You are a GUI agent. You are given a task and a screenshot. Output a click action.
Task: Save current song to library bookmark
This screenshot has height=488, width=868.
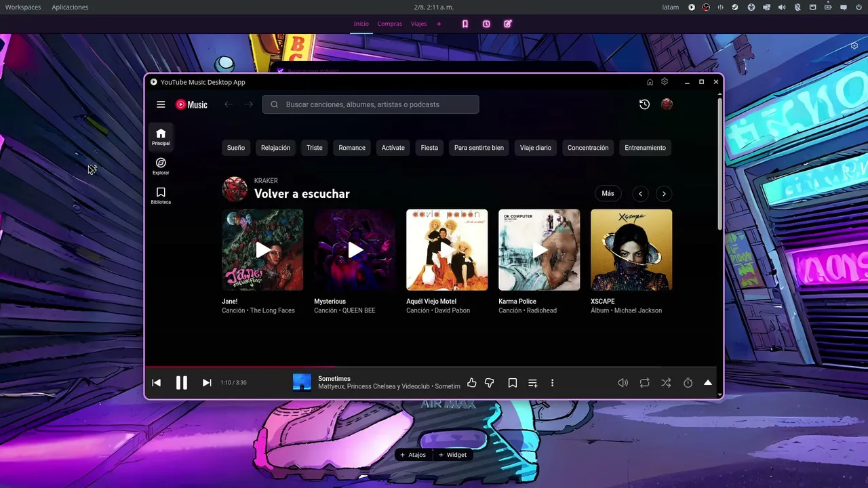click(513, 383)
